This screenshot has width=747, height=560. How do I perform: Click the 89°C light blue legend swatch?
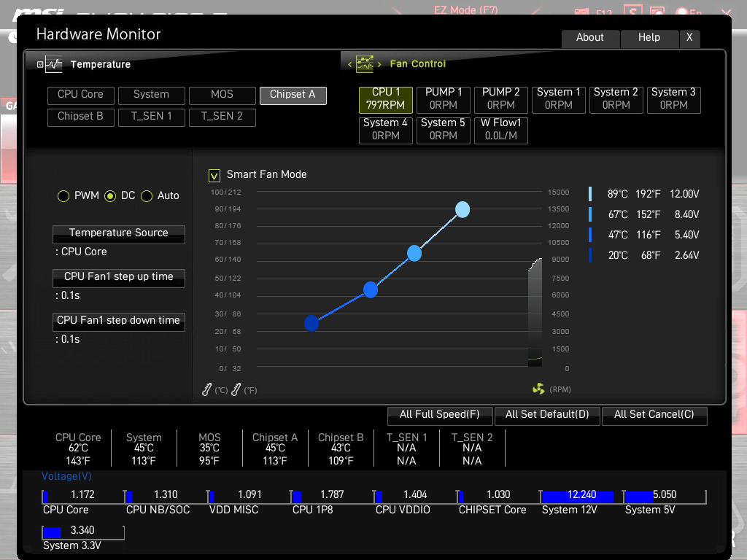point(590,194)
